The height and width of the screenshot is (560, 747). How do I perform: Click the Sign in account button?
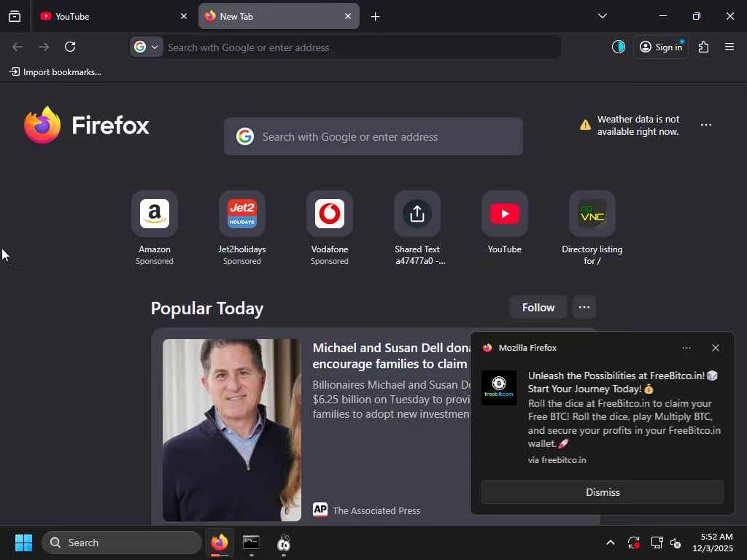tap(661, 47)
